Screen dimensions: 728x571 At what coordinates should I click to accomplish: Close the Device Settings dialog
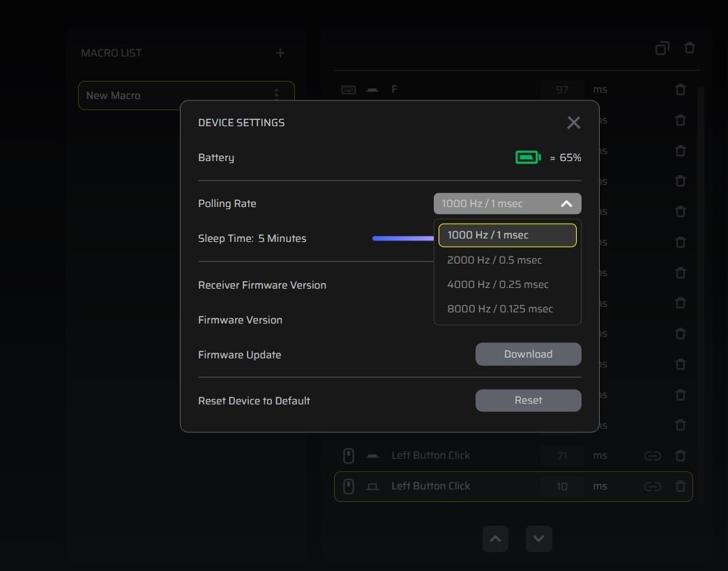(573, 123)
